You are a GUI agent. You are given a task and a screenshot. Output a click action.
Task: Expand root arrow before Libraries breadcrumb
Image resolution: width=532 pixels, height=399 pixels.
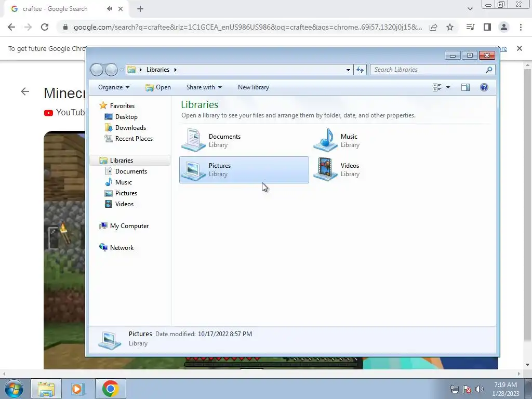point(140,70)
